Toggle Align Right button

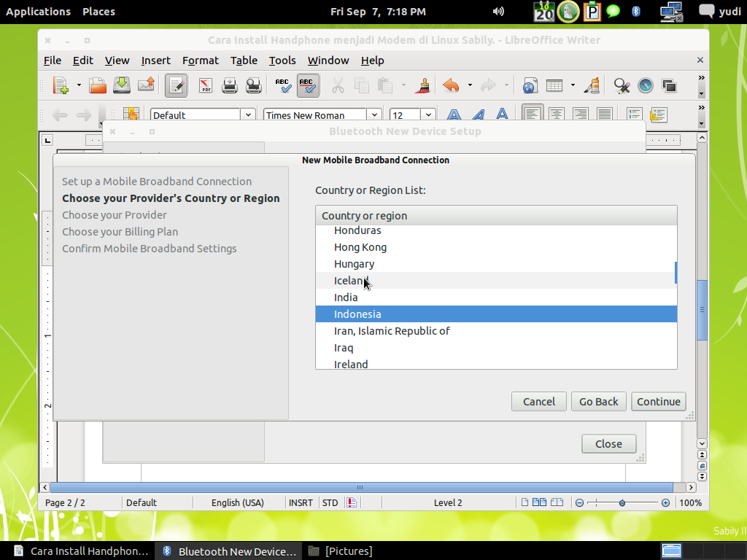point(580,114)
